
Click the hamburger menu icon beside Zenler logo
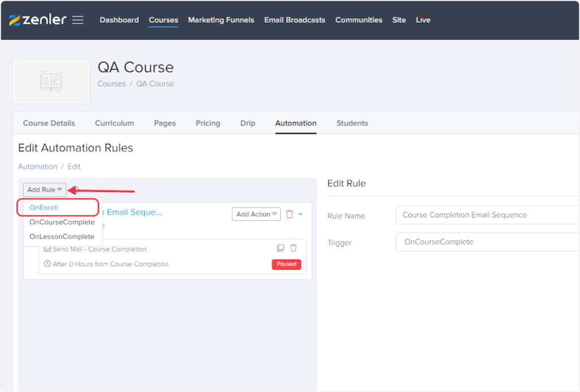(x=78, y=20)
